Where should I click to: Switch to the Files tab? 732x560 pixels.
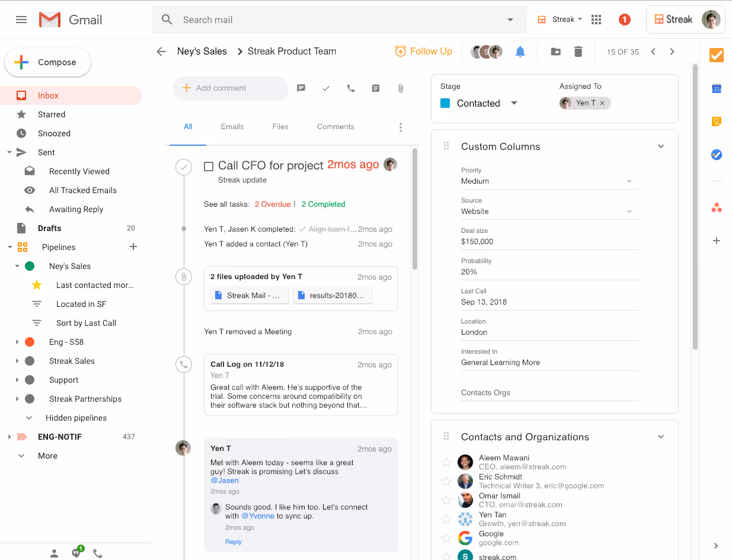280,127
